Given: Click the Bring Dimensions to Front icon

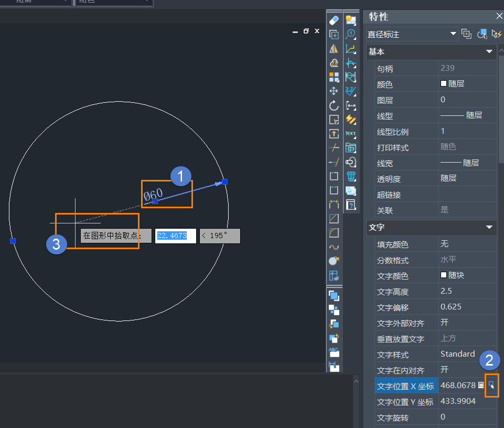Looking at the screenshot, I should click(334, 366).
